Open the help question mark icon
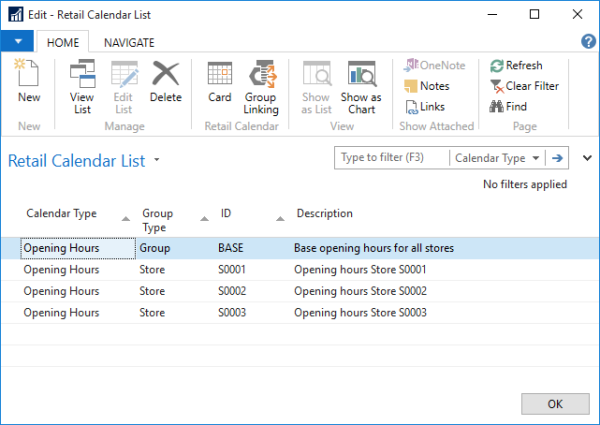The width and height of the screenshot is (600, 425). (x=588, y=41)
